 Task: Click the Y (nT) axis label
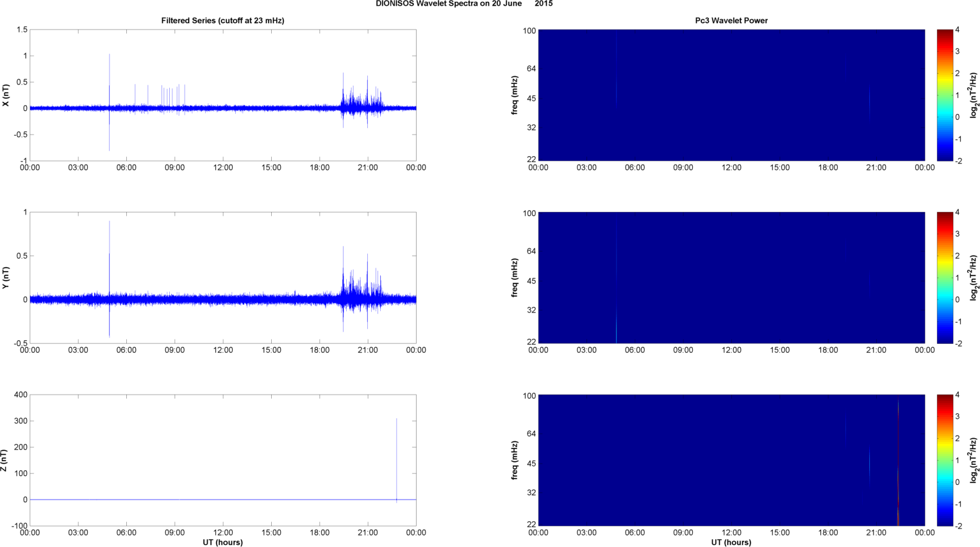(6, 278)
